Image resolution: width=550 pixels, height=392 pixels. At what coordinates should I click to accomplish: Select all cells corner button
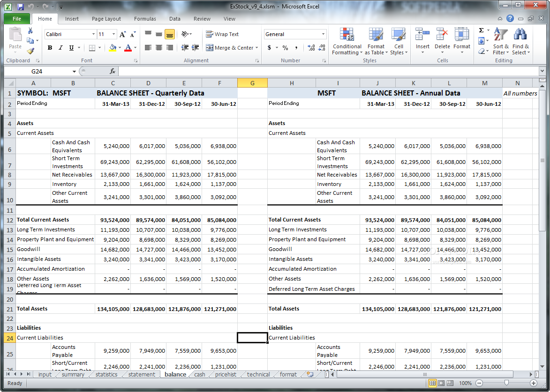pos(10,83)
